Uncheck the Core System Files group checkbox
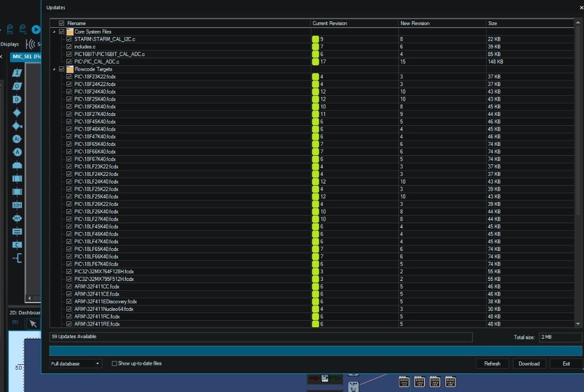Screen dimensions: 584x392 [62, 32]
